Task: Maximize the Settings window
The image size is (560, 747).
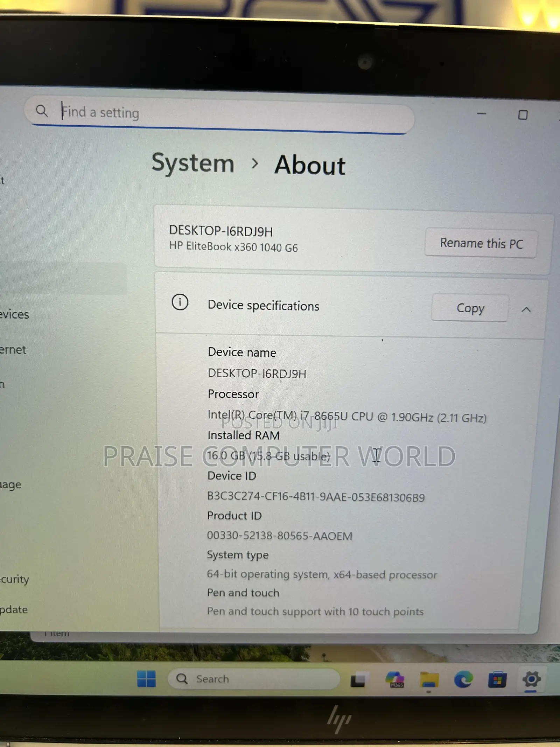Action: point(523,115)
